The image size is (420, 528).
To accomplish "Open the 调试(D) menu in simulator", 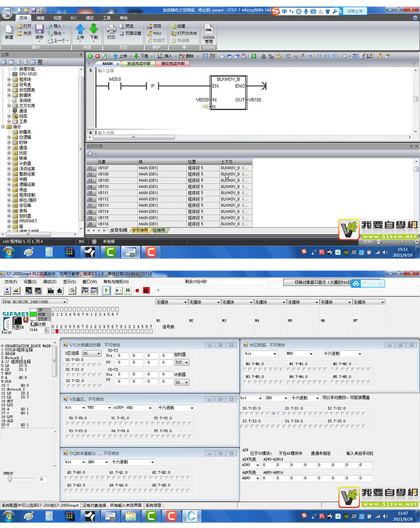I will click(50, 281).
